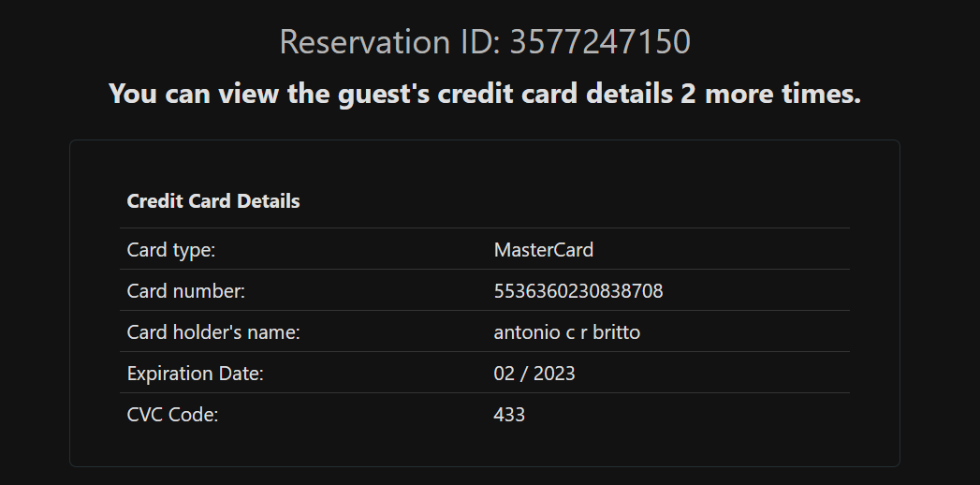The height and width of the screenshot is (485, 980).
Task: Click the "CVC Code:" label
Action: 172,415
